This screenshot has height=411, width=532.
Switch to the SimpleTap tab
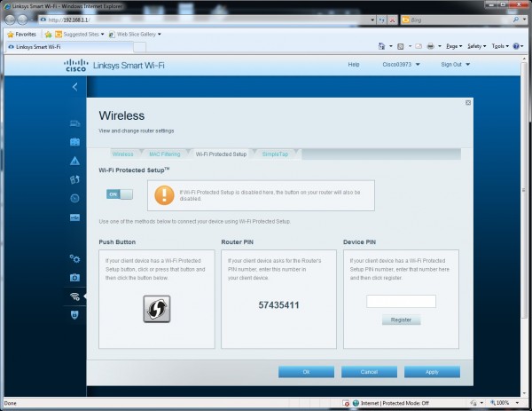point(275,154)
